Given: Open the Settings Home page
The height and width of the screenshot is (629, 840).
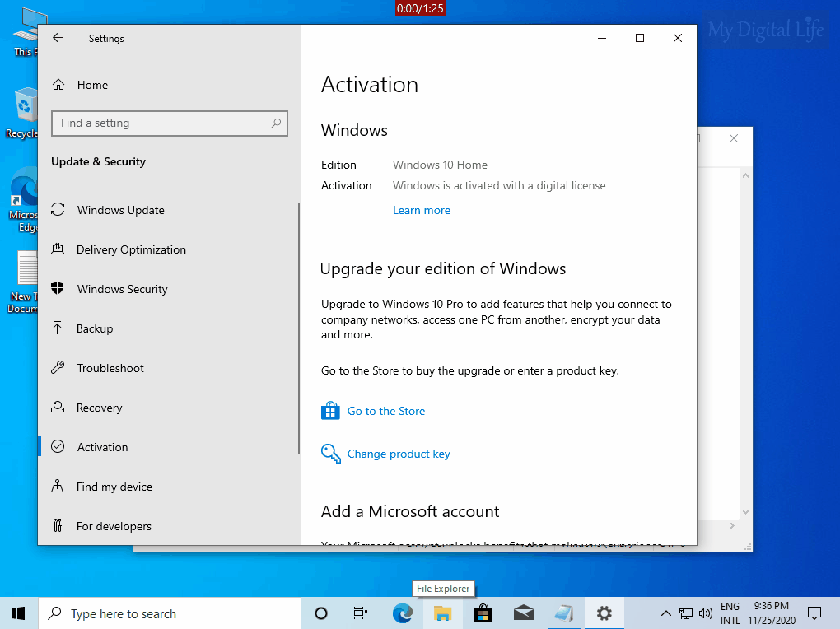Looking at the screenshot, I should [x=81, y=85].
